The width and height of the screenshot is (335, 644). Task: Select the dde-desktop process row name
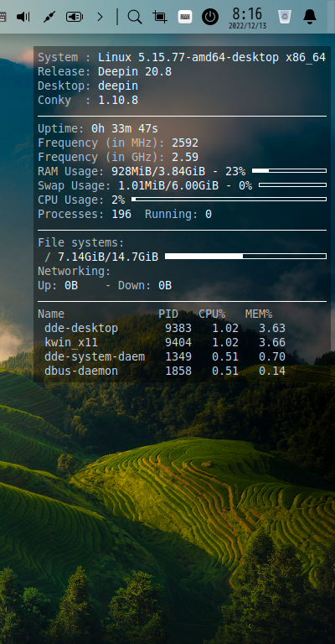tap(81, 328)
